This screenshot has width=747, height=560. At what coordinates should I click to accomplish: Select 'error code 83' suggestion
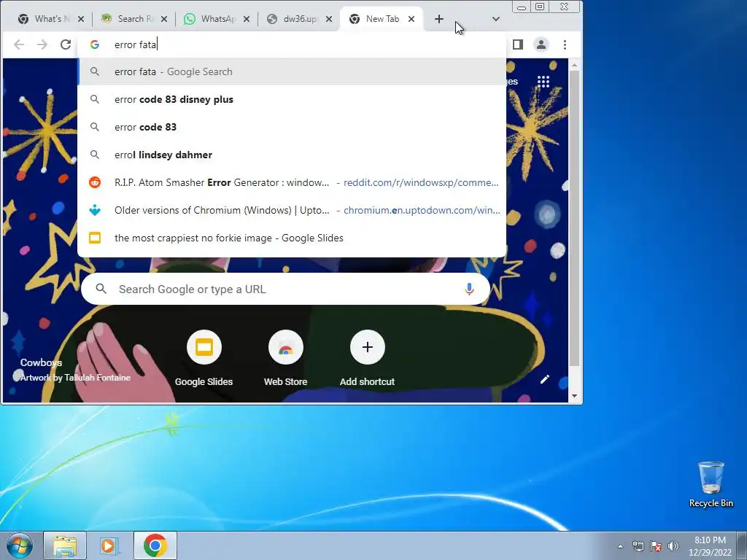[x=292, y=127]
